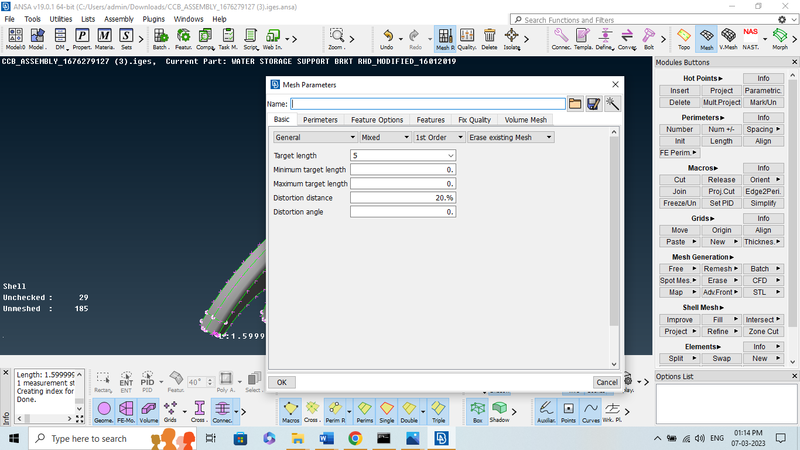Click the mesh parameters Name field
The height and width of the screenshot is (450, 800).
tap(428, 104)
